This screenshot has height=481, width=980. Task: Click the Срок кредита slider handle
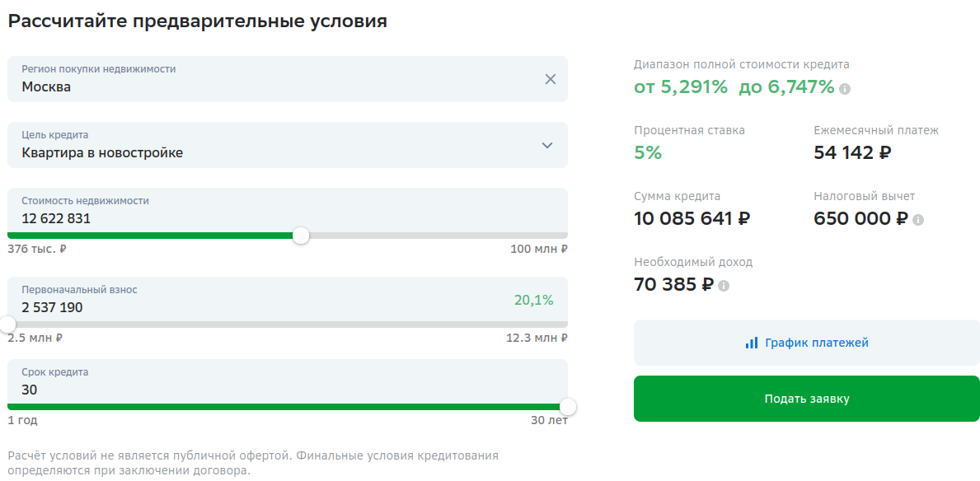(568, 407)
